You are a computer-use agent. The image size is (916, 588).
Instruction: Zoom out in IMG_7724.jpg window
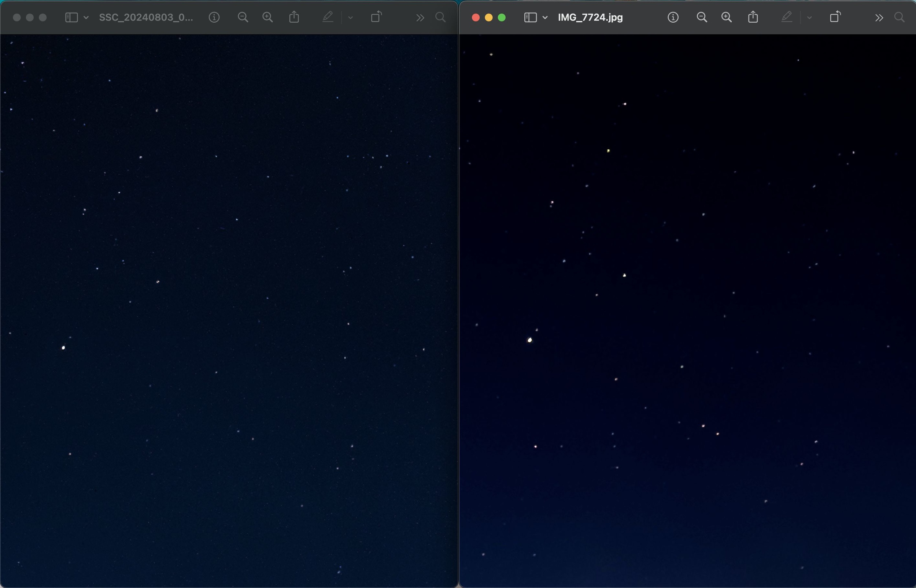pyautogui.click(x=702, y=17)
